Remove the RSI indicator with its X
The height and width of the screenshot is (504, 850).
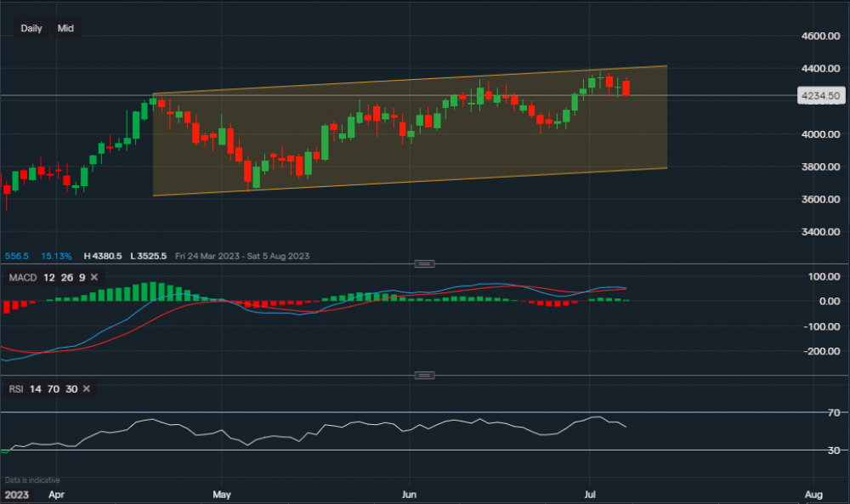click(x=87, y=388)
